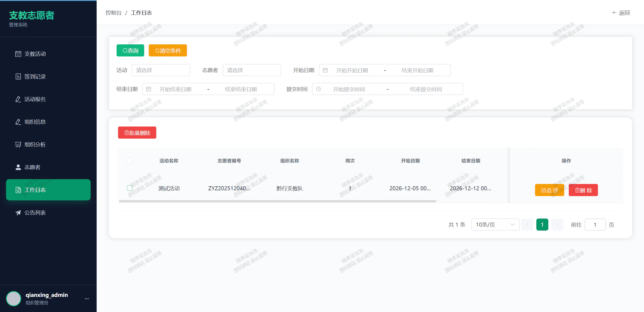Navigate to 志愿者 page

[48, 167]
